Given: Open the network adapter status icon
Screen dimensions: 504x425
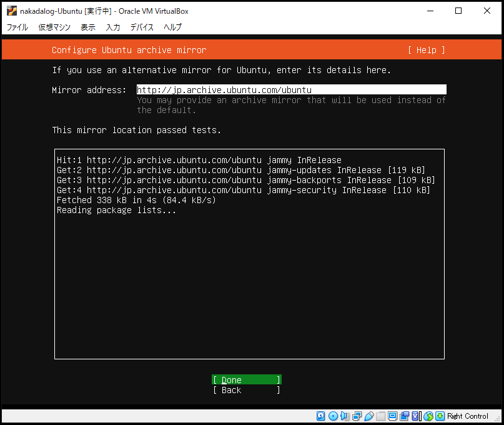Looking at the screenshot, I should 357,416.
